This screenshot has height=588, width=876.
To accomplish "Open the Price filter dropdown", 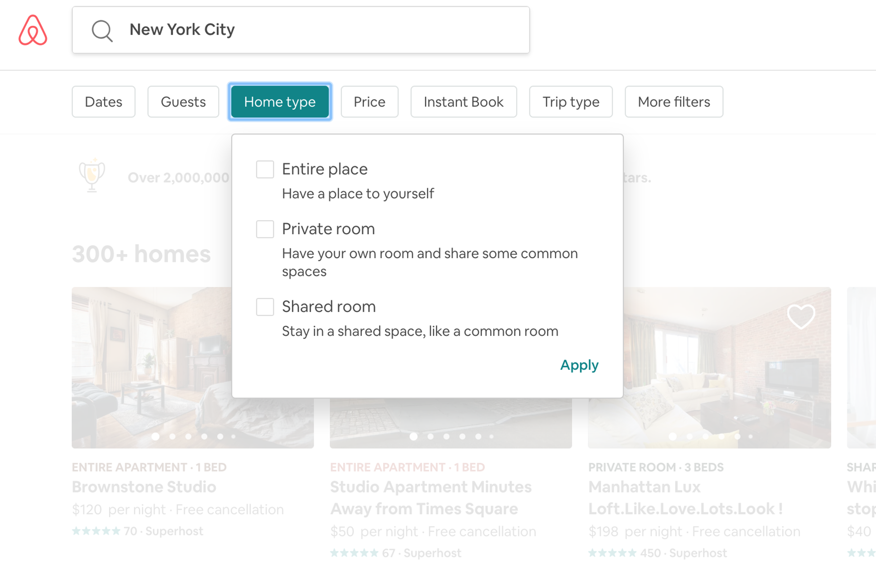I will [x=369, y=102].
